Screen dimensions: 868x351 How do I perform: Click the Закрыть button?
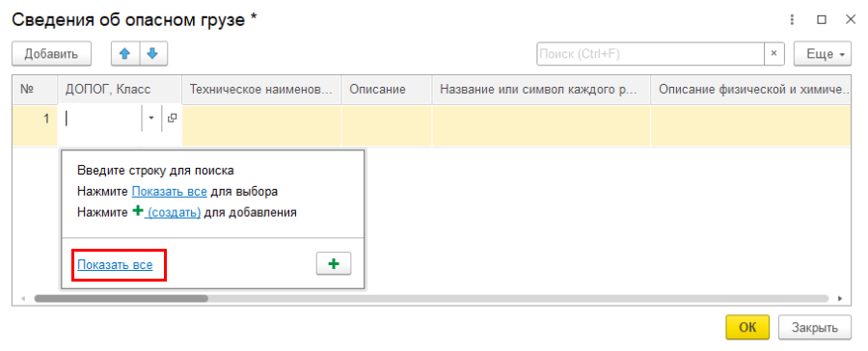(x=814, y=327)
